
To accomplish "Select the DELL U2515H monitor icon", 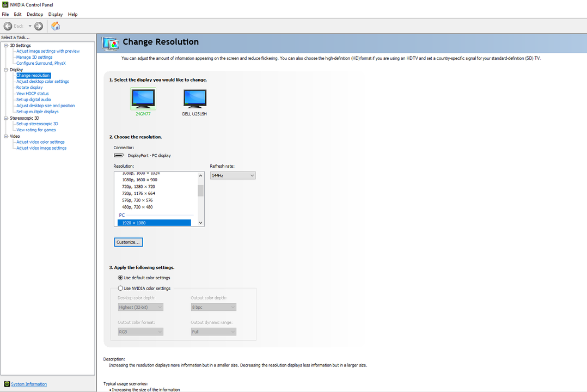I will click(195, 99).
